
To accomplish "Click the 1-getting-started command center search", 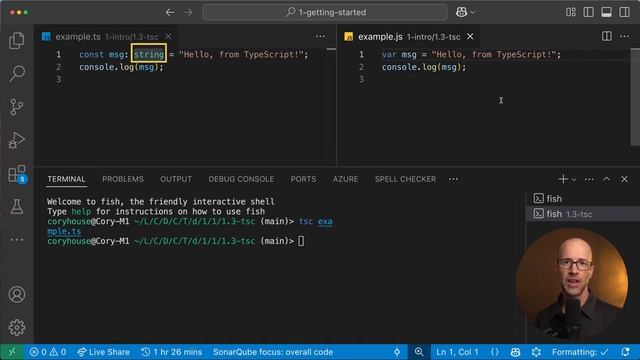I will click(325, 12).
